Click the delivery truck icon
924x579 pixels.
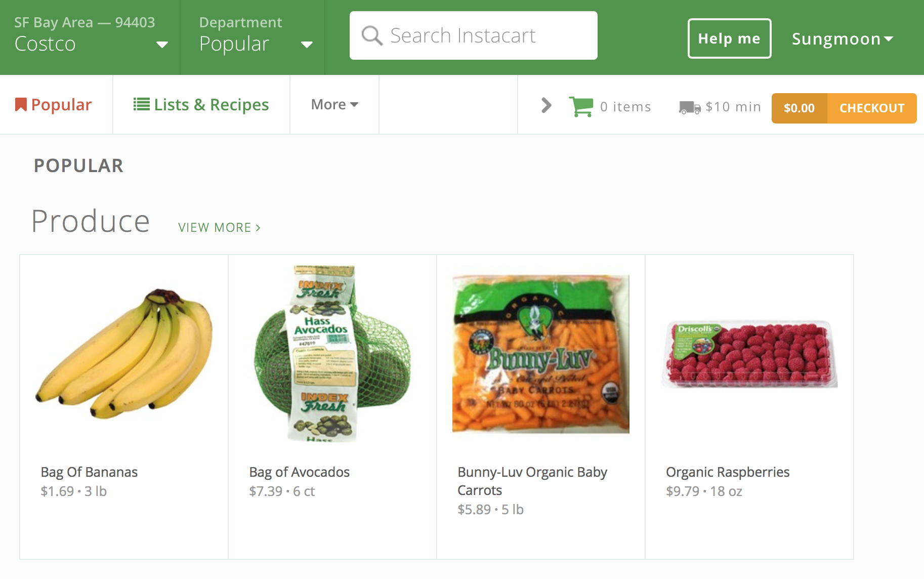click(x=689, y=107)
